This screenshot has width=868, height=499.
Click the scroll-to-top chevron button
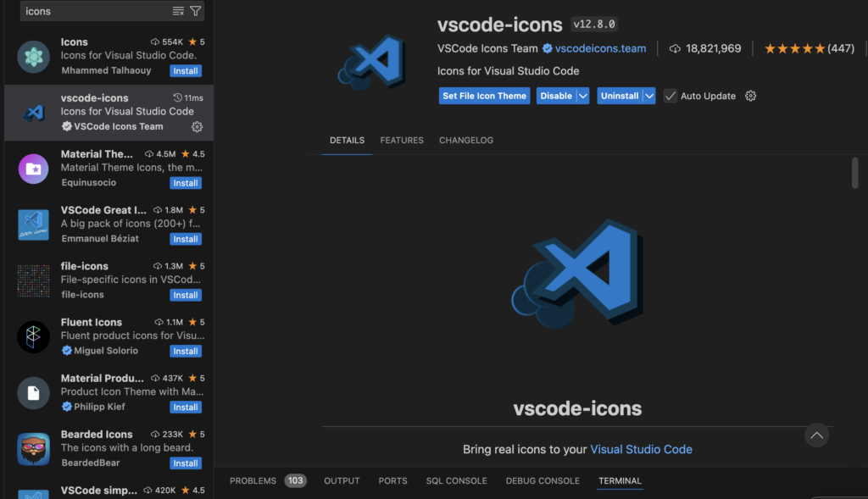(x=816, y=435)
